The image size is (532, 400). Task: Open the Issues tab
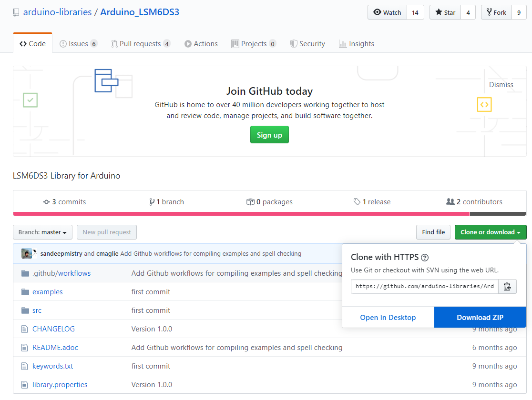[x=78, y=44]
